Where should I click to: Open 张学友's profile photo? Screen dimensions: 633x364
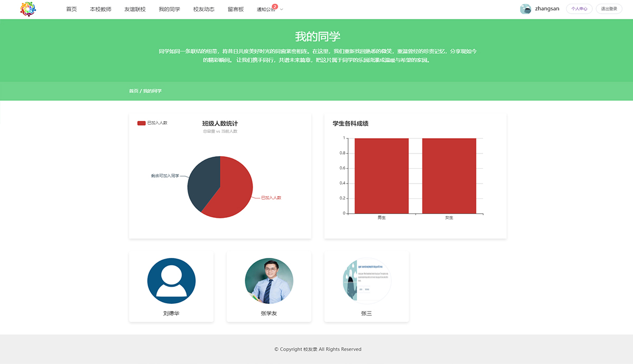pyautogui.click(x=269, y=281)
